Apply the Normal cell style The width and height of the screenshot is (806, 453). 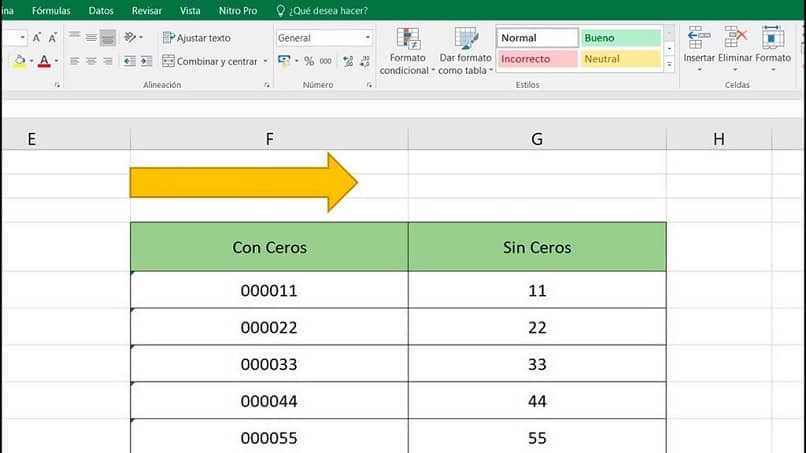click(x=537, y=38)
